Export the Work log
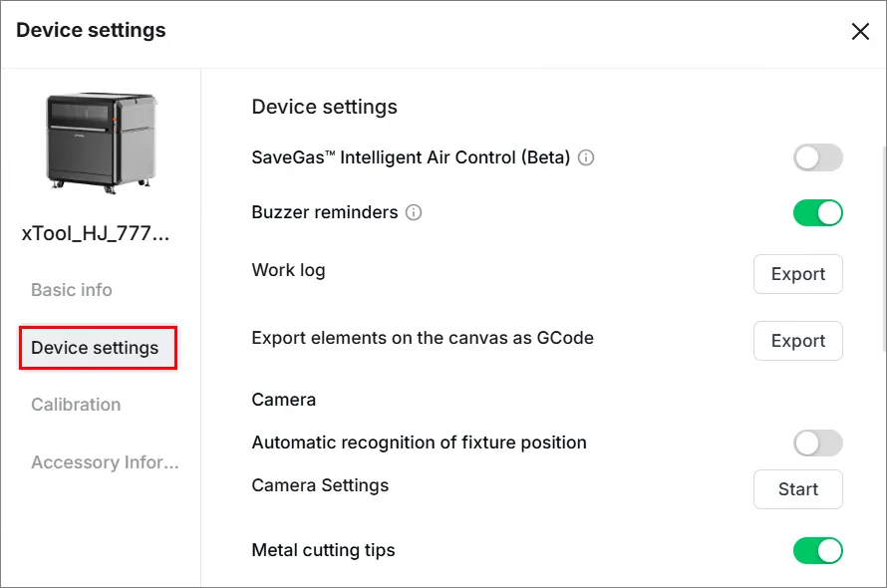 click(797, 274)
